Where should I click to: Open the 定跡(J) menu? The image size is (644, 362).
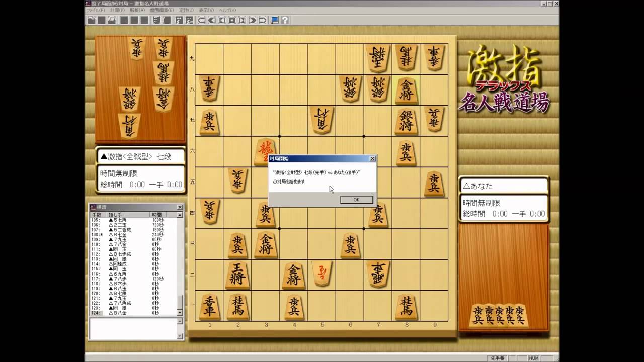(187, 10)
